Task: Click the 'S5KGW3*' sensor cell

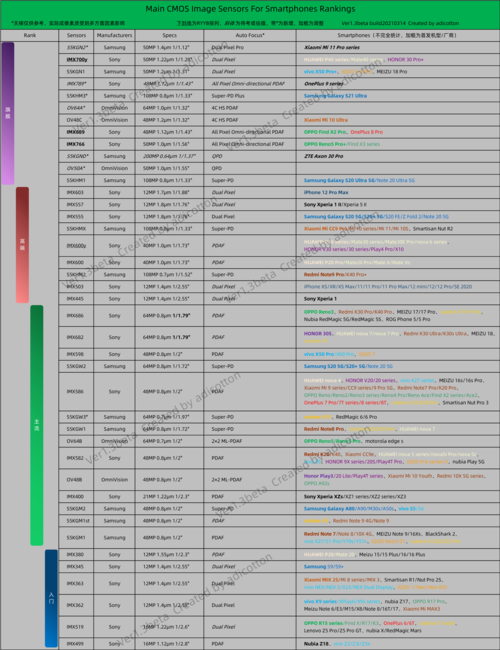Action: pyautogui.click(x=77, y=417)
